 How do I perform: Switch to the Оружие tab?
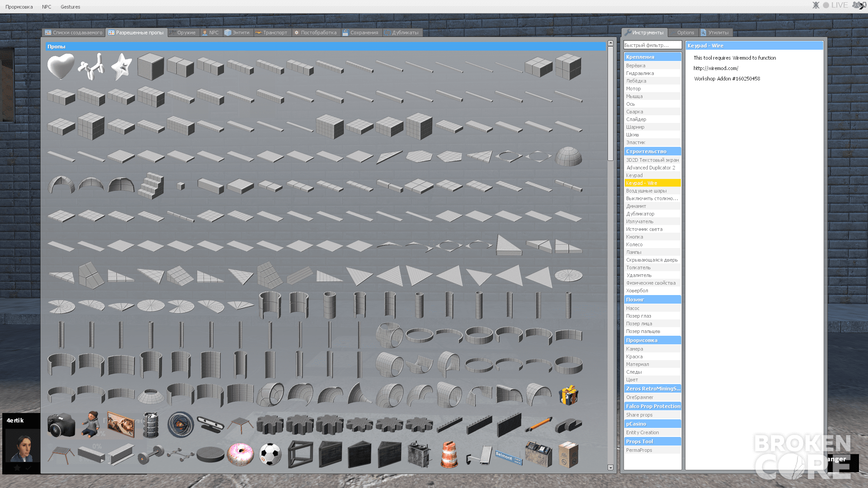pos(183,33)
